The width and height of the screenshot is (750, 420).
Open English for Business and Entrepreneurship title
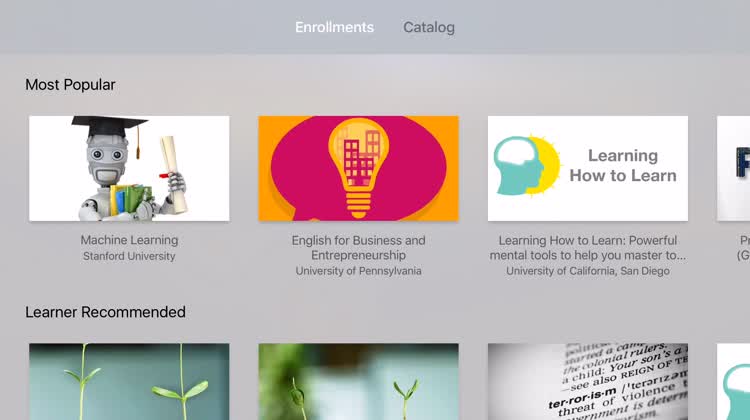(x=358, y=248)
